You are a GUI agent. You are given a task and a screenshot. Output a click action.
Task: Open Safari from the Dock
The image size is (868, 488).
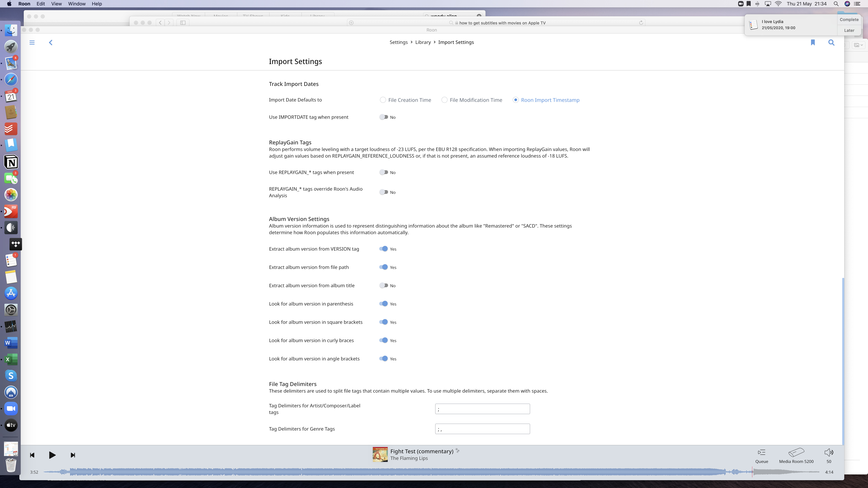point(11,80)
